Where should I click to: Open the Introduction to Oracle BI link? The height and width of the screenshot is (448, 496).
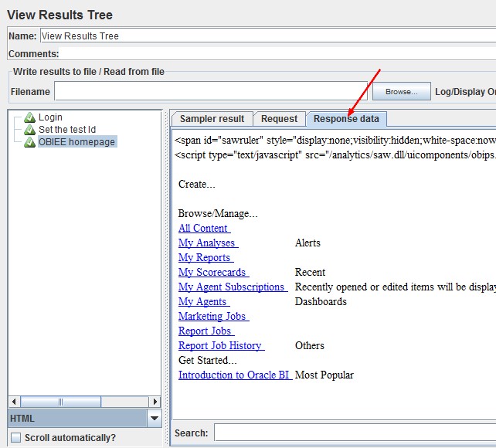pos(235,375)
